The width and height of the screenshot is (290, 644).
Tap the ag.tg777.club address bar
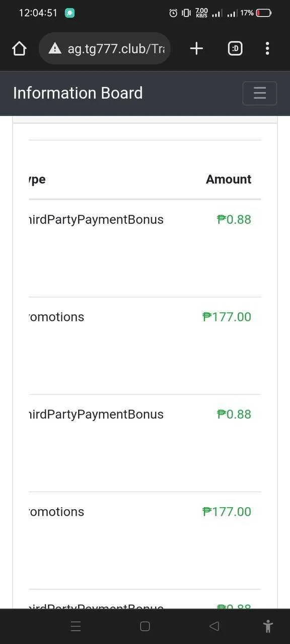pos(105,48)
